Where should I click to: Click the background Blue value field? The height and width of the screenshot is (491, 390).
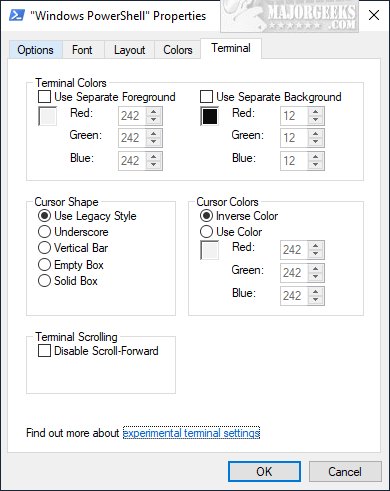click(x=294, y=161)
